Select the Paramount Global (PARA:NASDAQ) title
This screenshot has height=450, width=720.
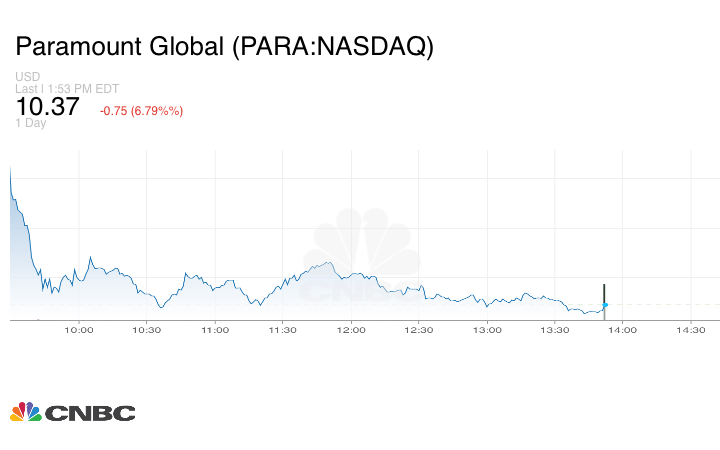(224, 47)
